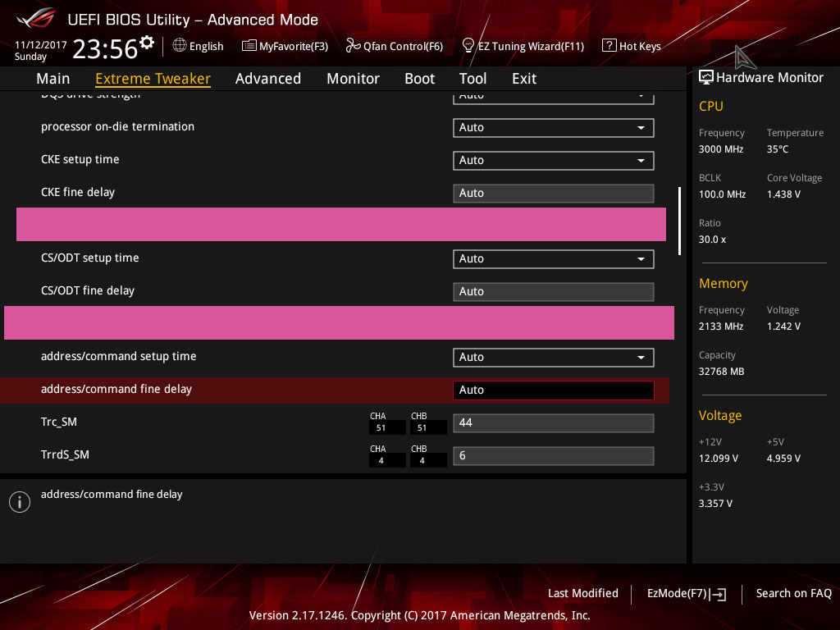Select the TrrdS_SM row label

[x=65, y=454]
